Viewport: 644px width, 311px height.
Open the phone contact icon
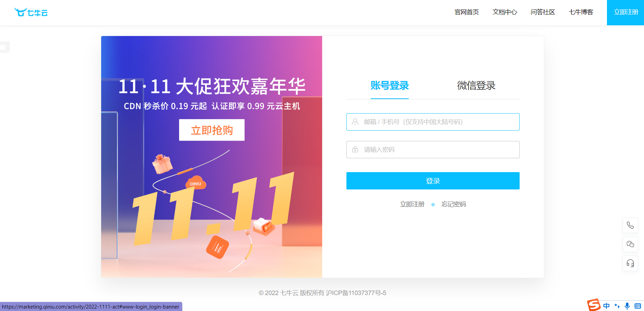pos(630,225)
